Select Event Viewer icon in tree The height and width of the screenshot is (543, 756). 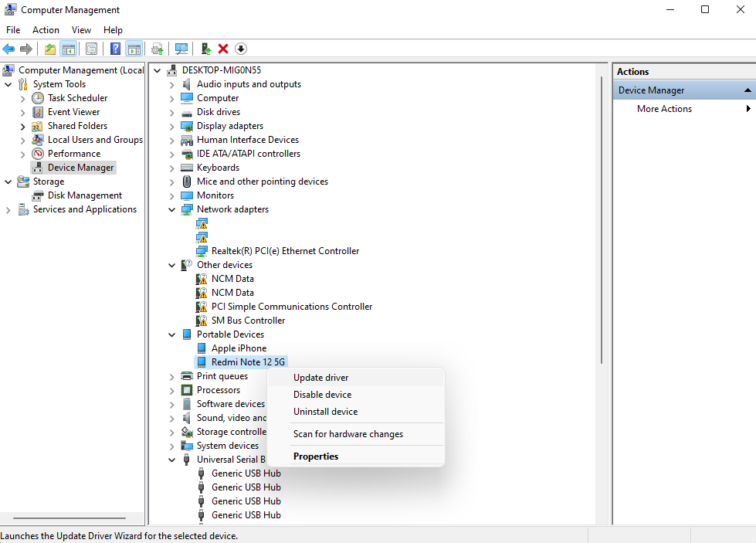pyautogui.click(x=38, y=112)
